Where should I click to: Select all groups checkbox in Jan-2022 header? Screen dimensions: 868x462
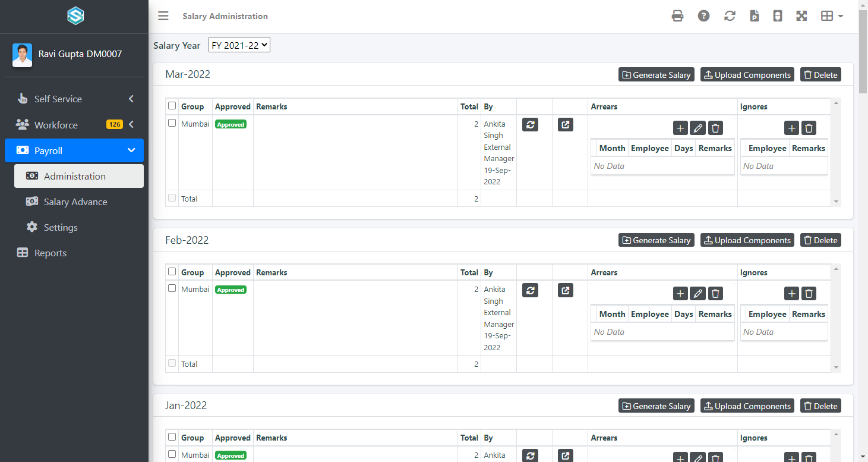click(172, 437)
